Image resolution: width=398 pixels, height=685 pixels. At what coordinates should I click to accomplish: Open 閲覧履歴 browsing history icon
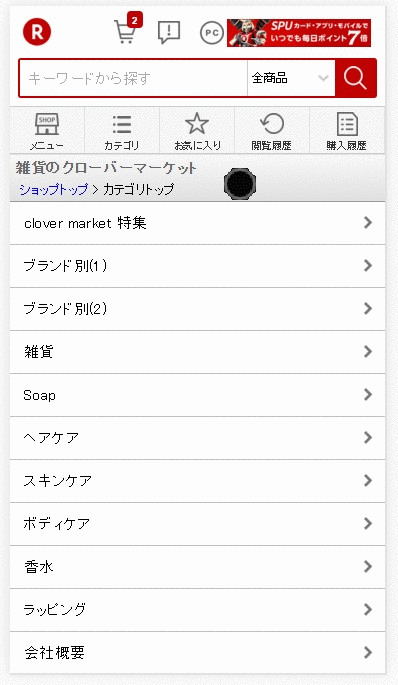click(x=272, y=131)
